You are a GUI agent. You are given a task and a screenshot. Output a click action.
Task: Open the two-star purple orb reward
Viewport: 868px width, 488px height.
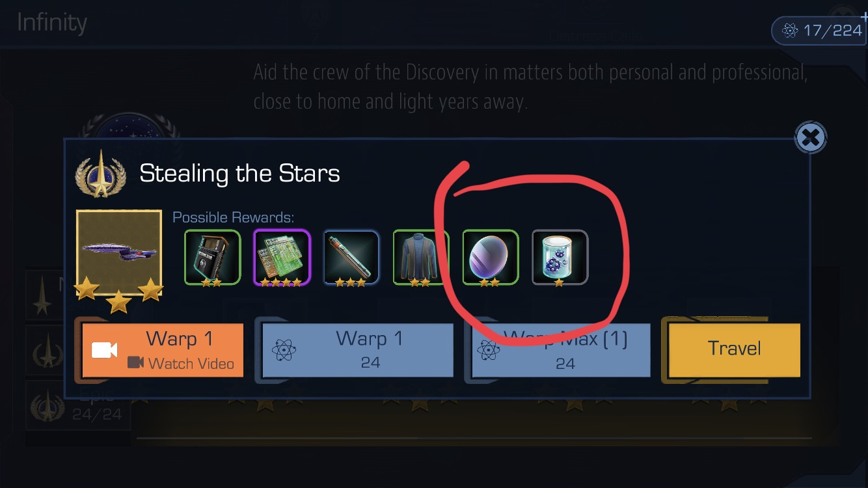pyautogui.click(x=491, y=258)
